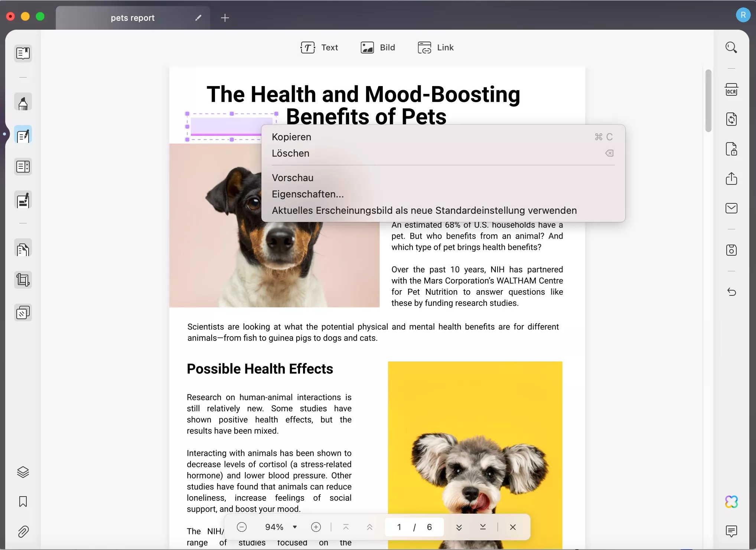
Task: Jump to the first page
Action: pyautogui.click(x=346, y=527)
